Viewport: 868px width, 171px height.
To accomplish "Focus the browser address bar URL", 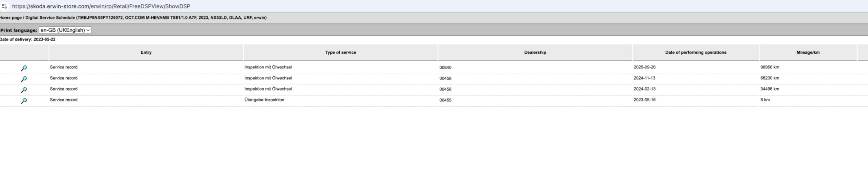I will coord(101,6).
